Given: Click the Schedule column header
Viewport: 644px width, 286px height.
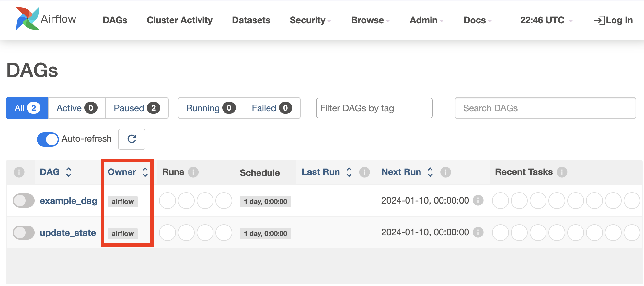Looking at the screenshot, I should pyautogui.click(x=260, y=173).
